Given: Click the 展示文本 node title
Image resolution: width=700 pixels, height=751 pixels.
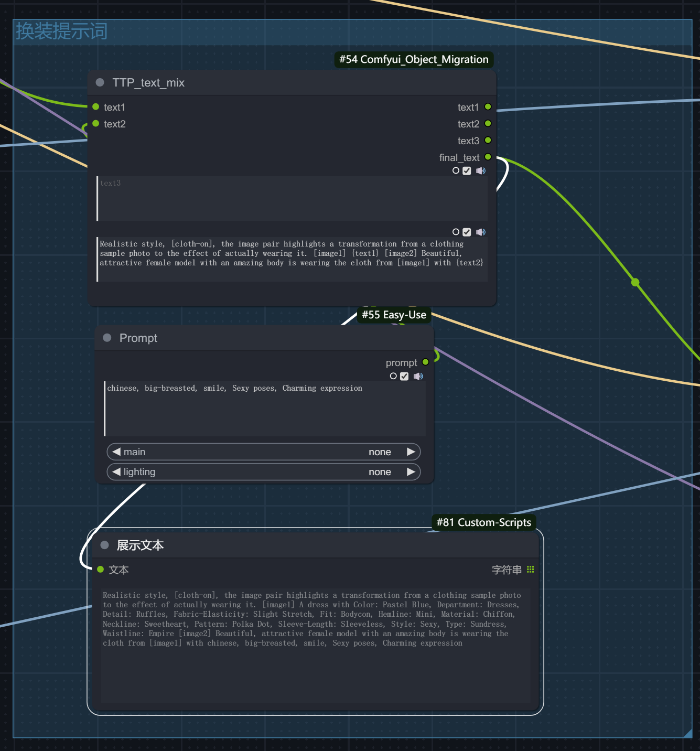Looking at the screenshot, I should (140, 545).
